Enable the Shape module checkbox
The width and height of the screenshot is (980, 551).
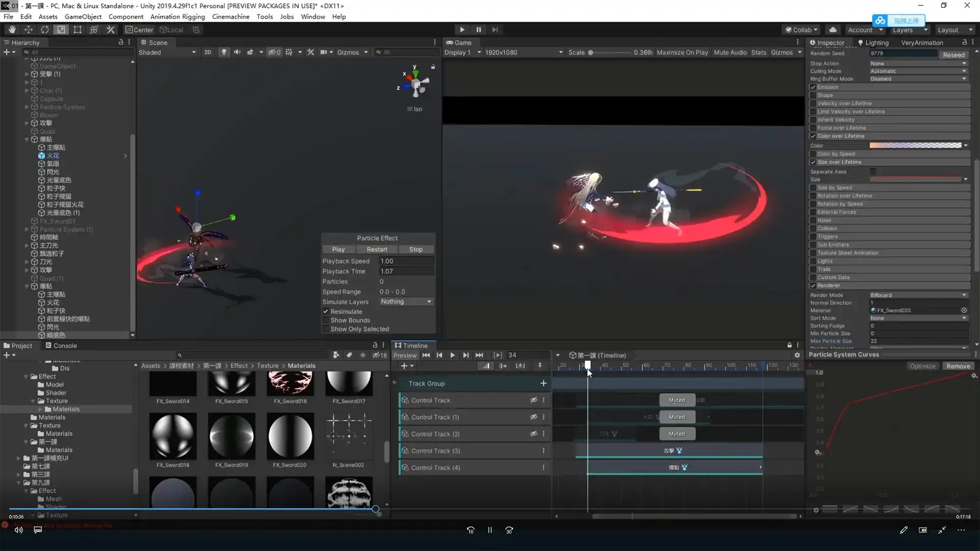[x=814, y=95]
